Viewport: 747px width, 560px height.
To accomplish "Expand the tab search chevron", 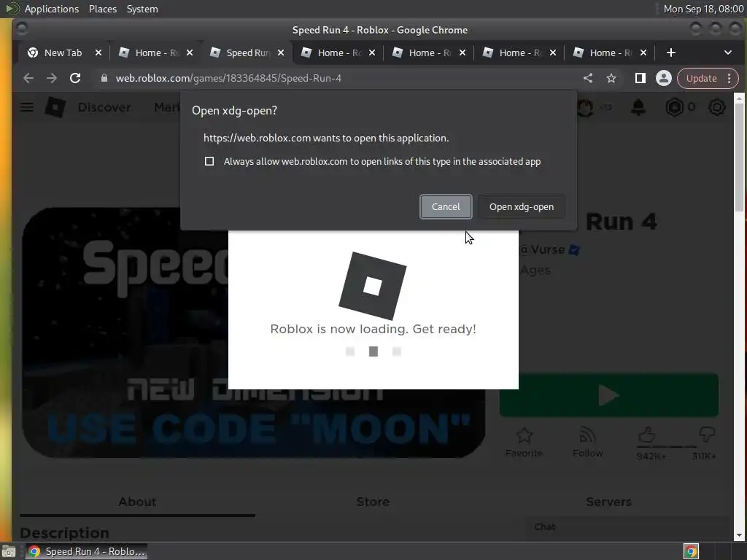I will pos(727,52).
